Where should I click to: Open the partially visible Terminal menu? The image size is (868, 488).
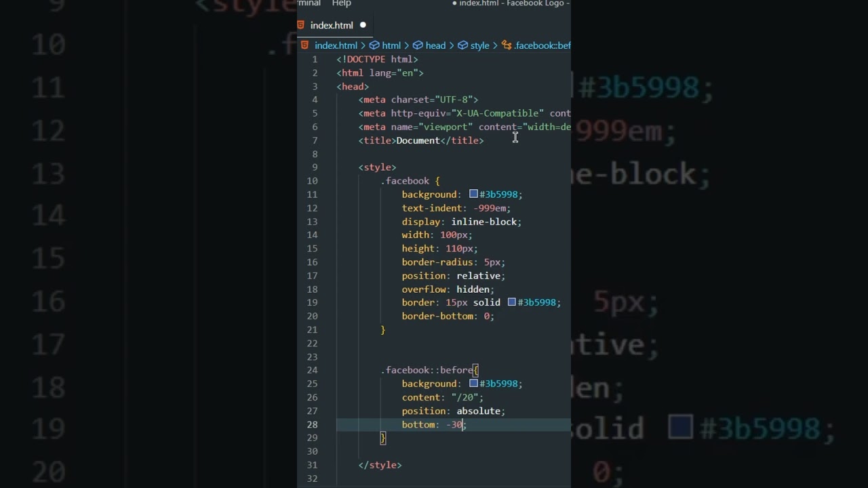pos(309,3)
